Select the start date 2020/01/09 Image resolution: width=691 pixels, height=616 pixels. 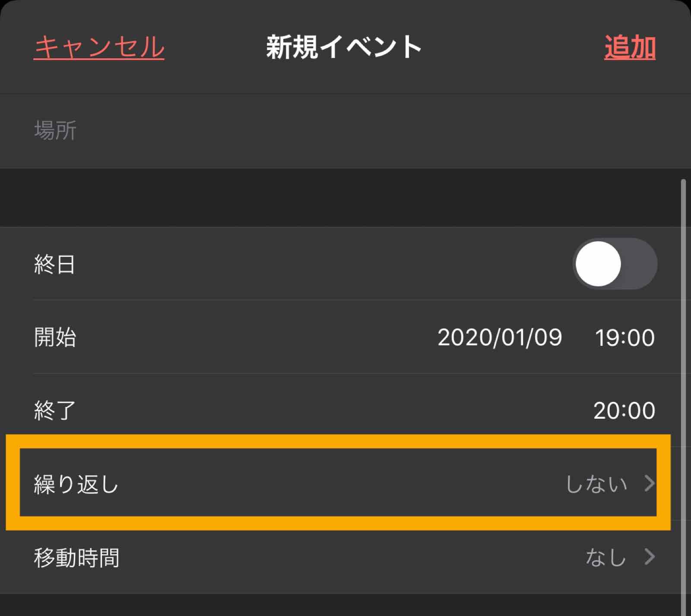pos(500,337)
